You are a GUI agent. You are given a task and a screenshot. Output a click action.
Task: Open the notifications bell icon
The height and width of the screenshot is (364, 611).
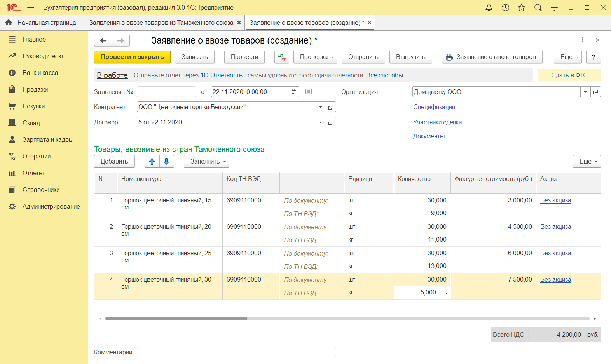[489, 8]
